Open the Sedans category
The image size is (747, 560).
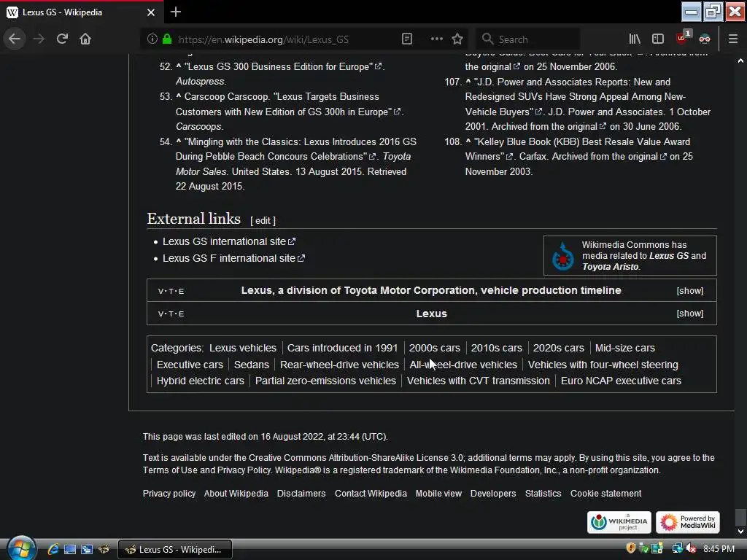tap(252, 365)
